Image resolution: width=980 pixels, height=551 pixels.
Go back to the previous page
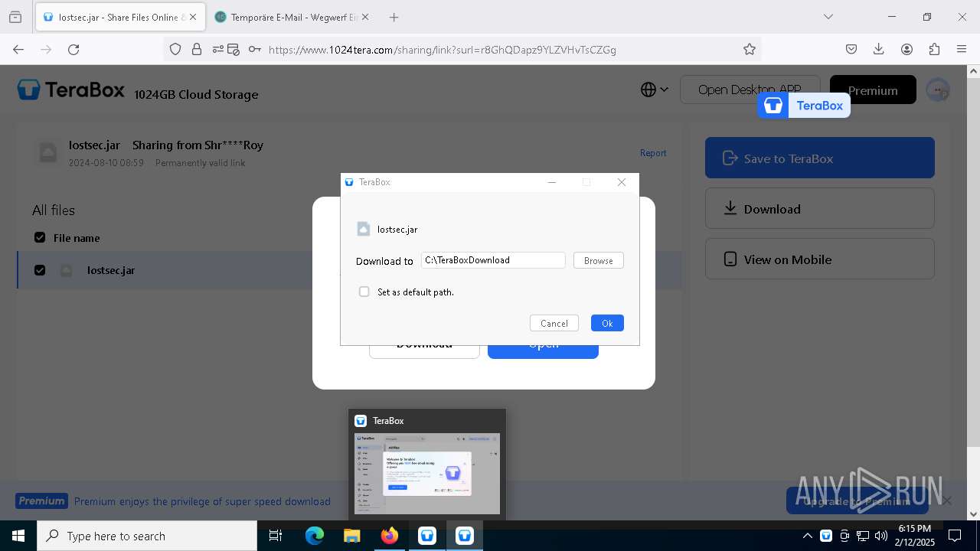coord(18,49)
